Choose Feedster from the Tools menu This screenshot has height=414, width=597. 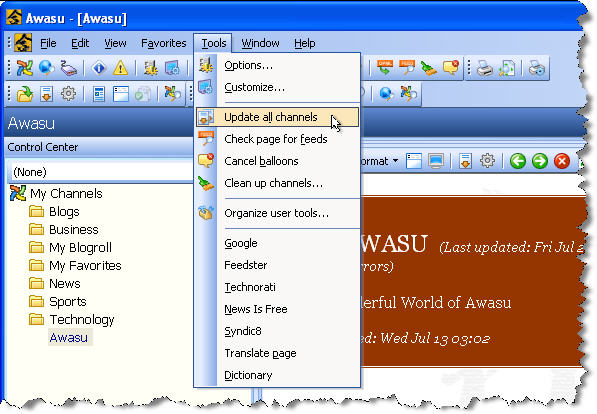277,265
